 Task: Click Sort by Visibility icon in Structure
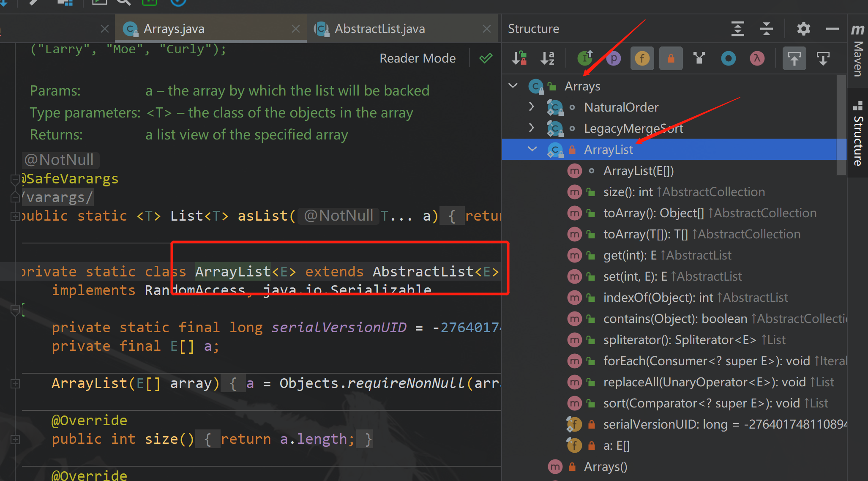(x=519, y=58)
